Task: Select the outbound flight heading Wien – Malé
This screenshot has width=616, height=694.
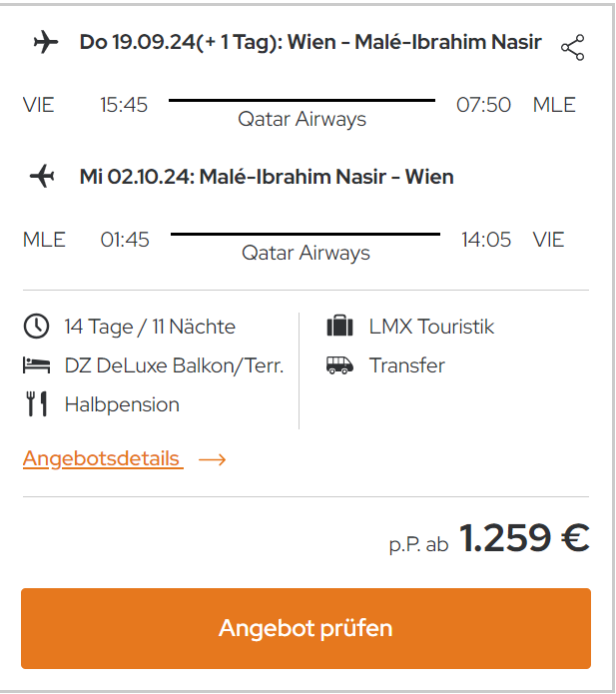Action: [x=310, y=43]
